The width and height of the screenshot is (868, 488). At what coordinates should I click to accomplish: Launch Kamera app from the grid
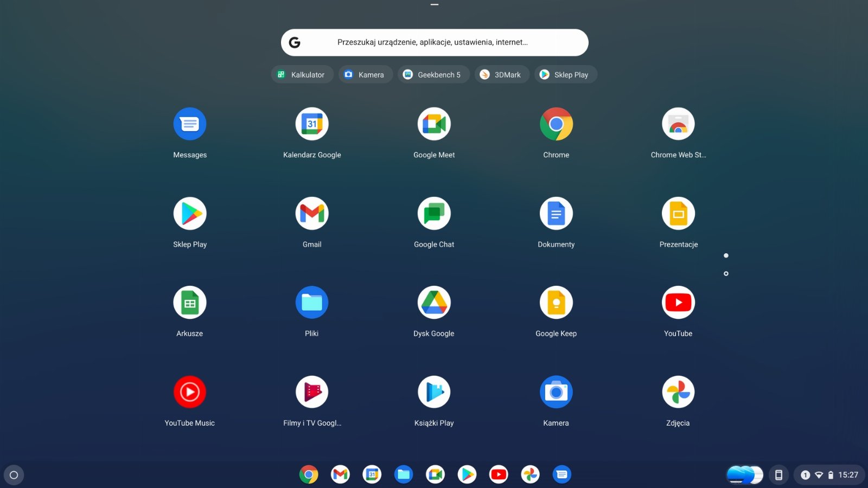[556, 392]
